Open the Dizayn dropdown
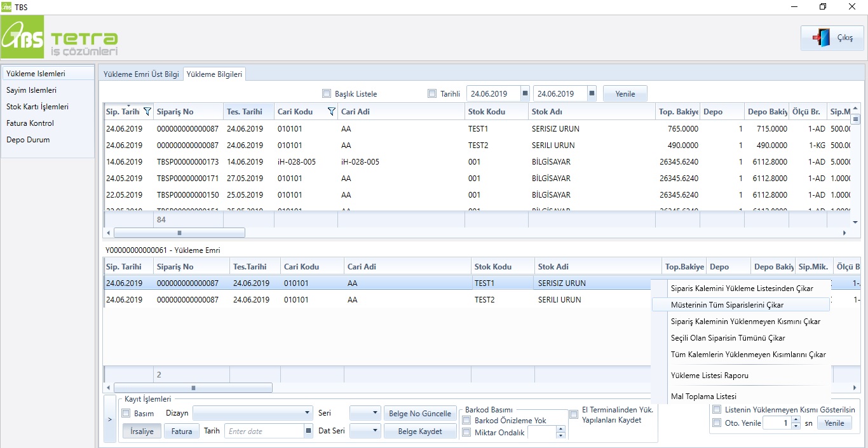 tap(308, 413)
